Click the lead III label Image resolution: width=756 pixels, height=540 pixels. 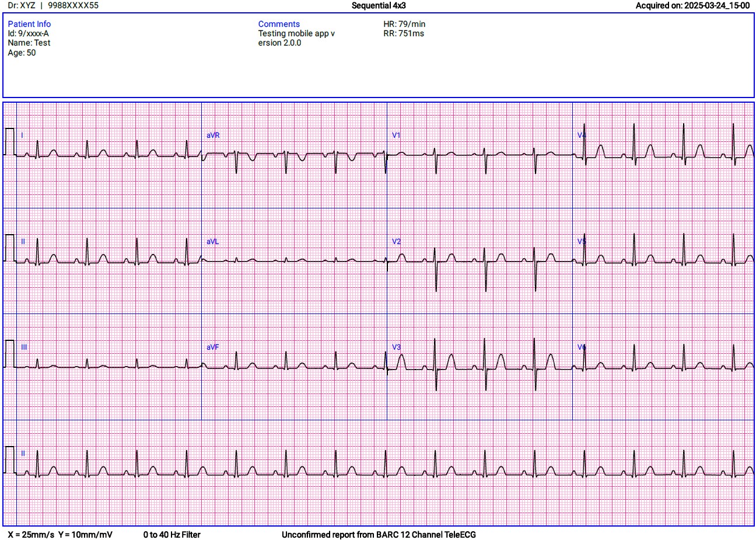(24, 347)
